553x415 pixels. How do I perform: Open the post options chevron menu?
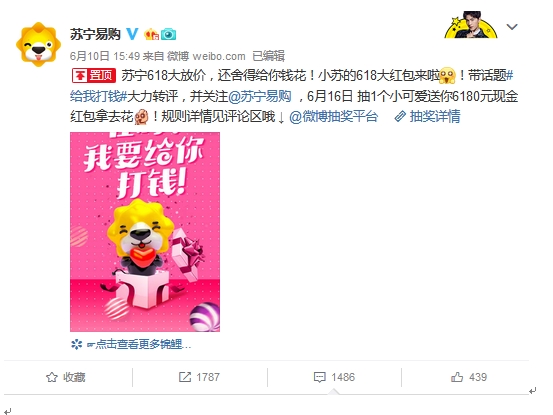512,27
